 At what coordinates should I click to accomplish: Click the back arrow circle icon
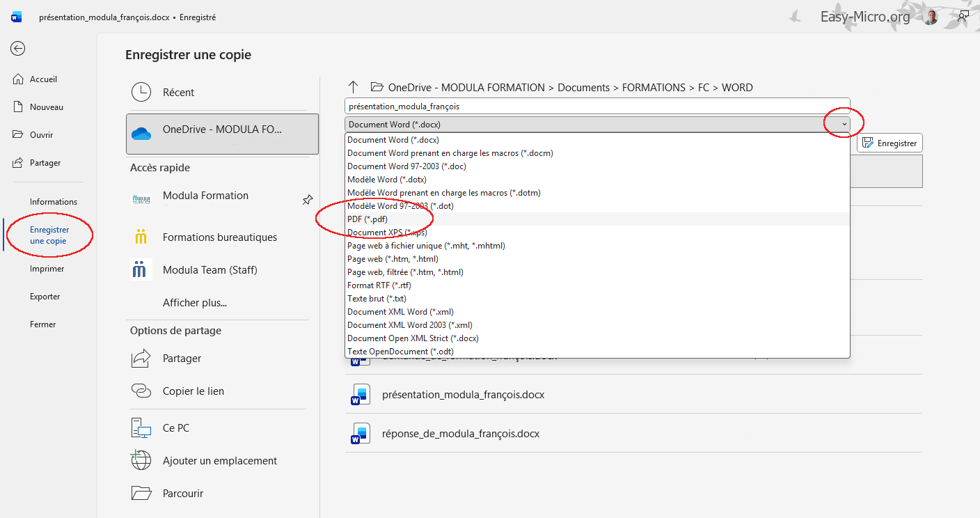(17, 48)
